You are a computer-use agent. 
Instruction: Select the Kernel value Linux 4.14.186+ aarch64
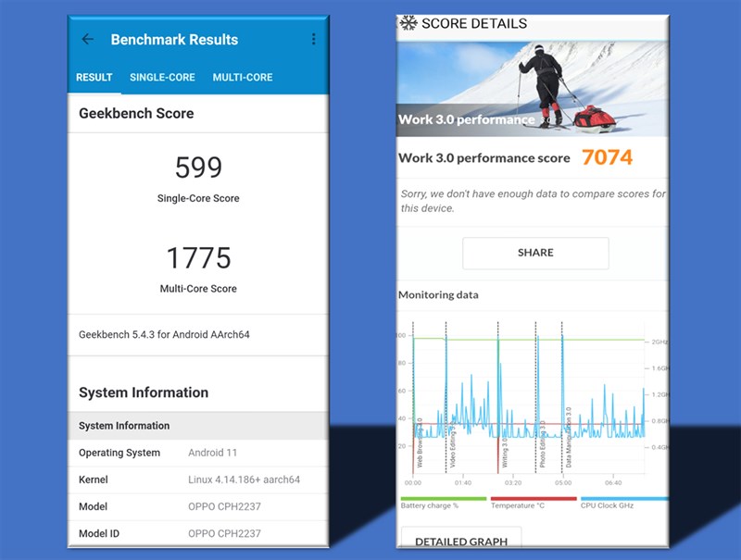(244, 479)
